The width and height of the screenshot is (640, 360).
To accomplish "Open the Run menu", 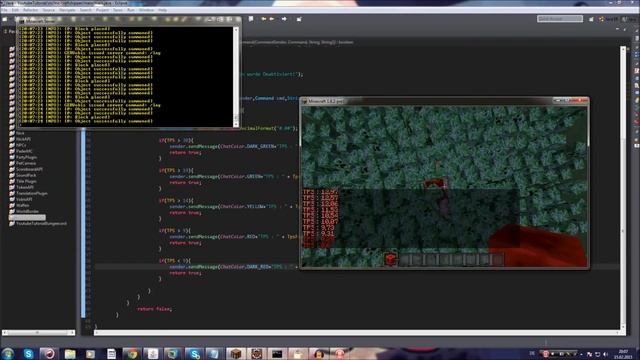I will point(131,10).
